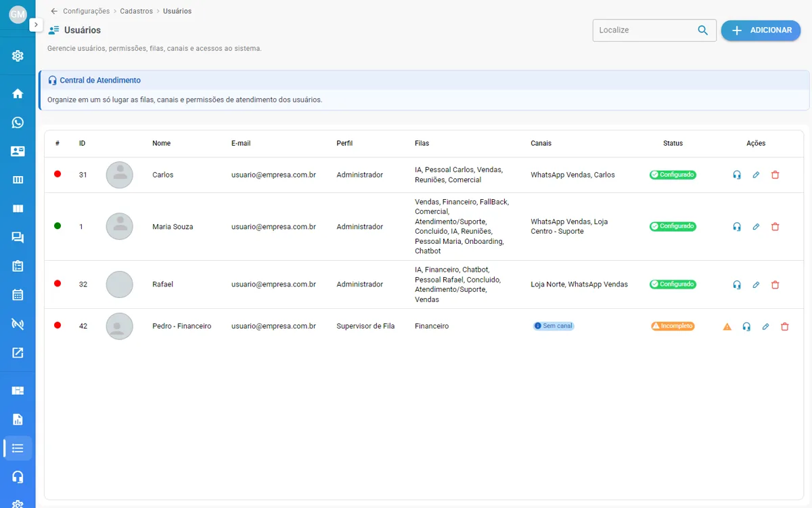Open the GM user avatar
812x508 pixels.
coord(18,14)
